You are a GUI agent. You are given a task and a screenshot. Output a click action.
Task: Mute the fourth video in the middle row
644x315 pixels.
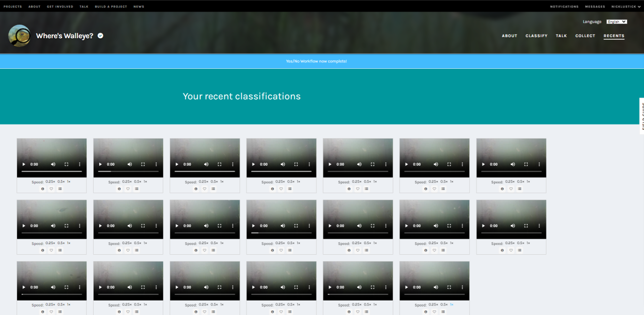pos(283,226)
